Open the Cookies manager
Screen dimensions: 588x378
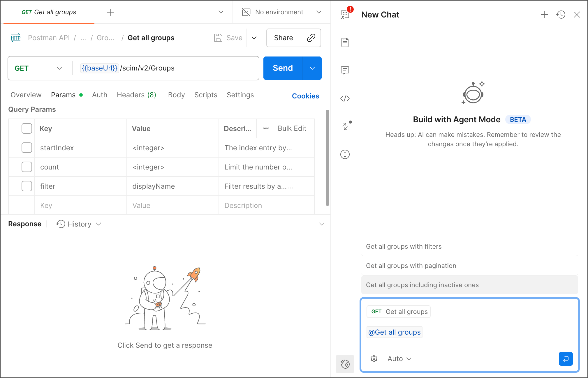coord(305,96)
